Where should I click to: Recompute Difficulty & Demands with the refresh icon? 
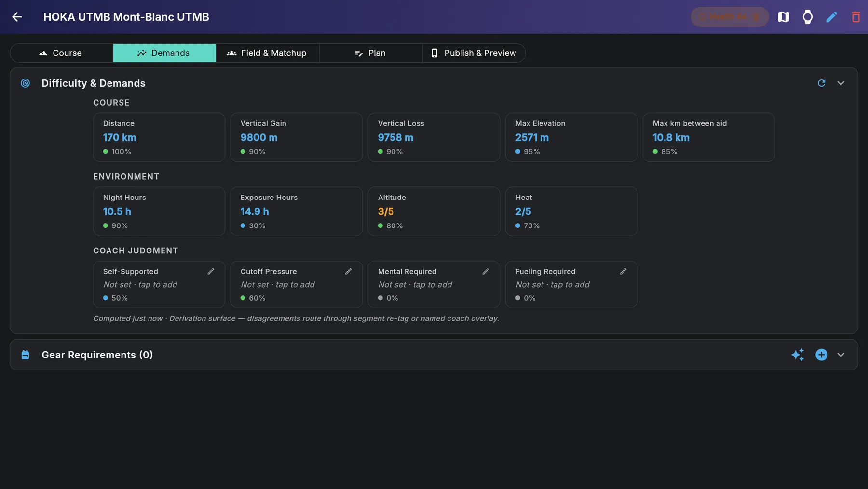[x=822, y=83]
